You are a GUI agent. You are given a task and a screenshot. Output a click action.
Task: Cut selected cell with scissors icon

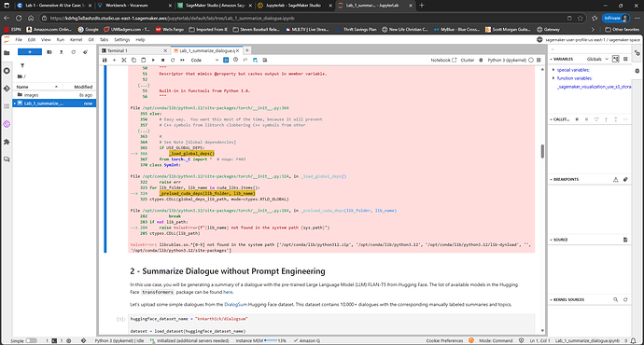click(x=124, y=60)
